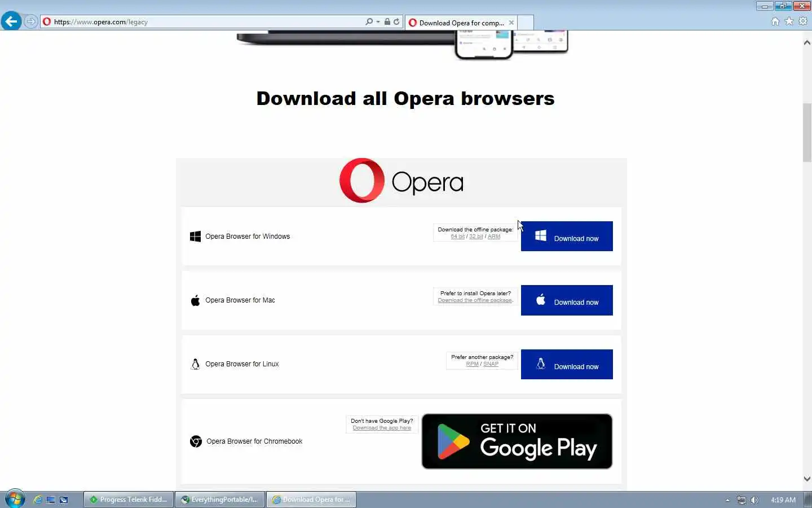
Task: Open Favorites with the star icon
Action: click(789, 21)
